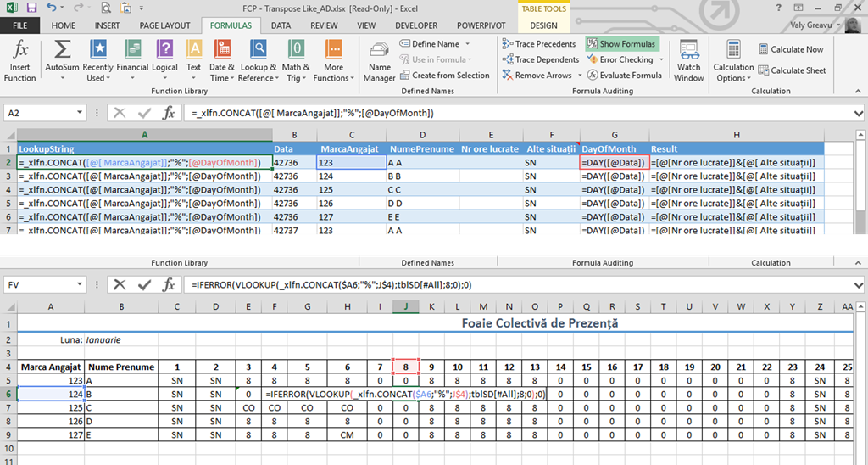The image size is (868, 465).
Task: Open the Name Manager
Action: point(379,59)
